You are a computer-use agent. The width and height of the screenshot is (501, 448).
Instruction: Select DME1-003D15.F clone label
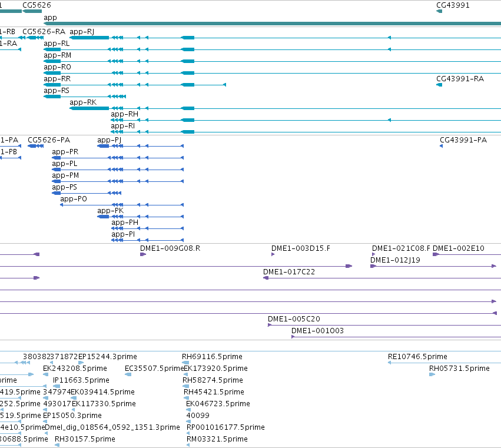coord(301,248)
